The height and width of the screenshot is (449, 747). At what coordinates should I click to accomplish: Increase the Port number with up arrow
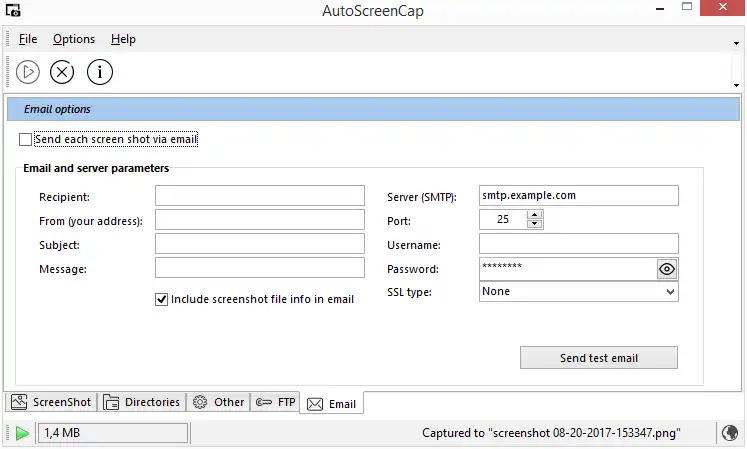pos(535,214)
